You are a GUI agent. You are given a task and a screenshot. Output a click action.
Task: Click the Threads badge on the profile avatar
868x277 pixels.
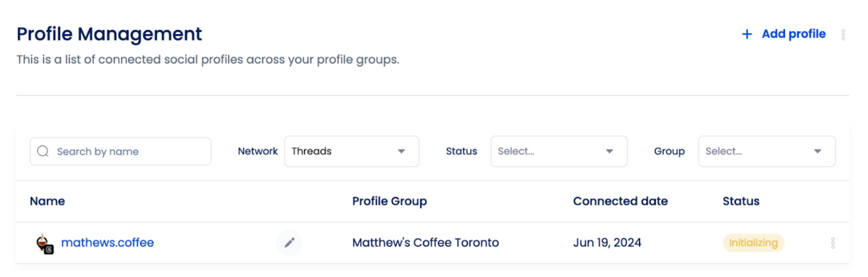(49, 249)
